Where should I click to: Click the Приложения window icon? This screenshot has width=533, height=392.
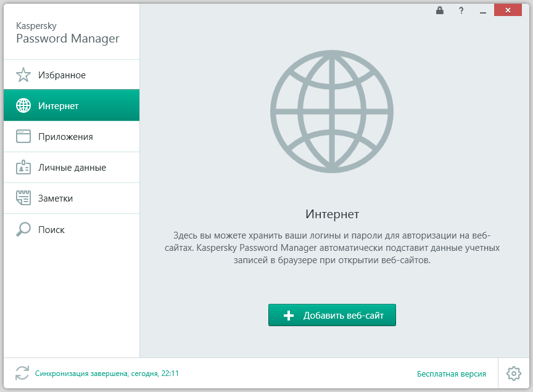(x=23, y=136)
